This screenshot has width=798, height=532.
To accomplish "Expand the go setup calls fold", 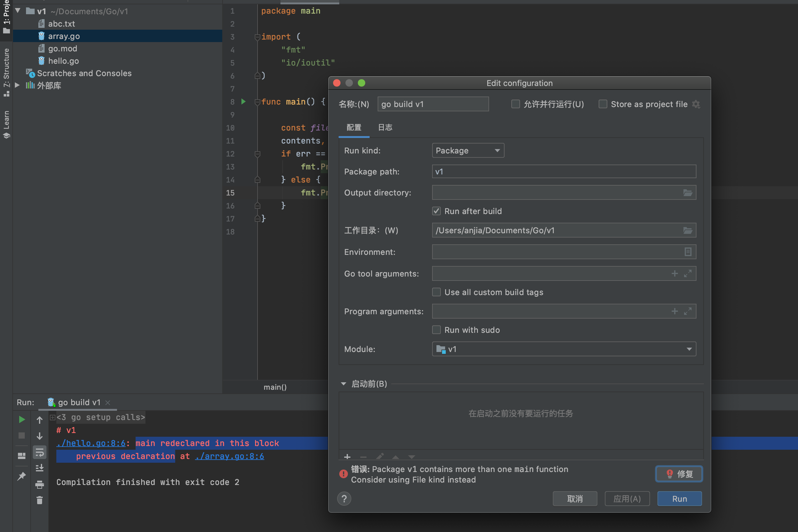I will (53, 417).
